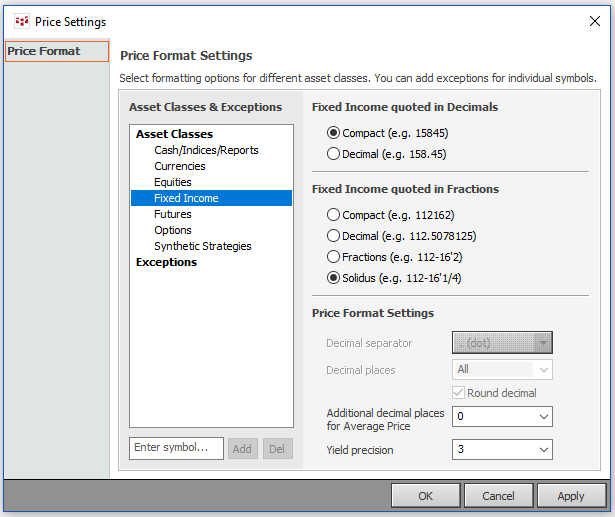
Task: Choose Synthetic Strategies asset class
Action: pyautogui.click(x=203, y=246)
